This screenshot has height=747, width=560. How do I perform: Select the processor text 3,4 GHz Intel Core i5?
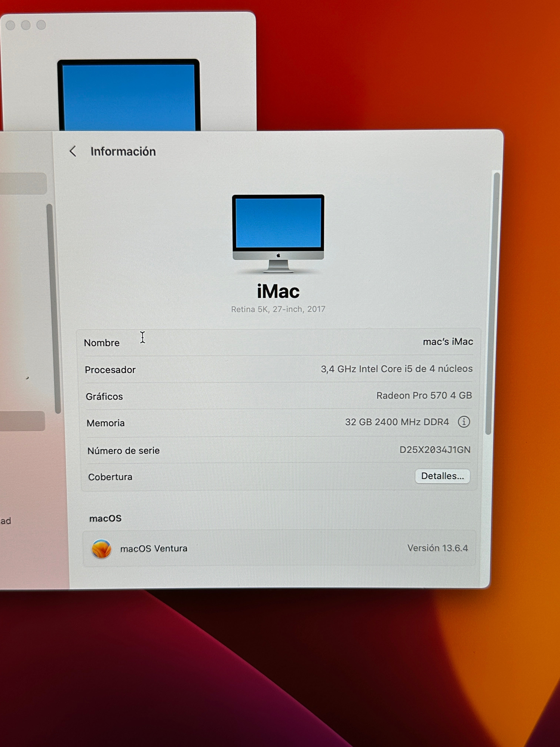[396, 369]
